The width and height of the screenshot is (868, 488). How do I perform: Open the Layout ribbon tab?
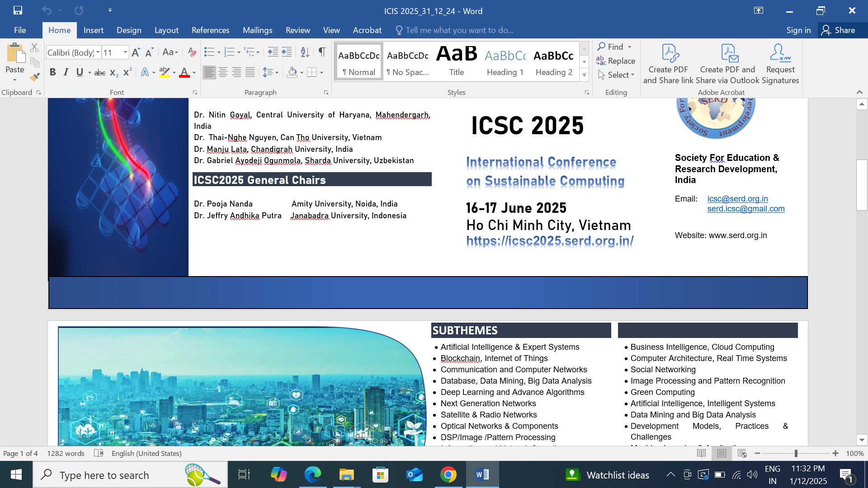(x=166, y=30)
